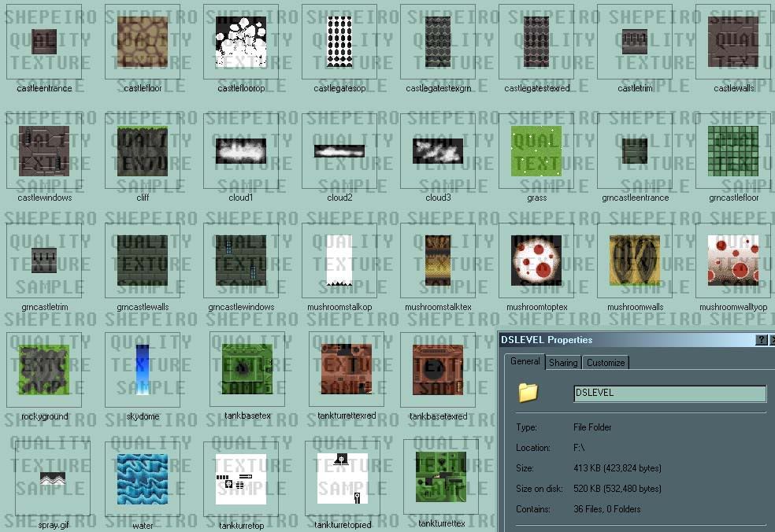Image resolution: width=775 pixels, height=532 pixels.
Task: Click the folder icon in Properties dialog
Action: click(x=528, y=393)
